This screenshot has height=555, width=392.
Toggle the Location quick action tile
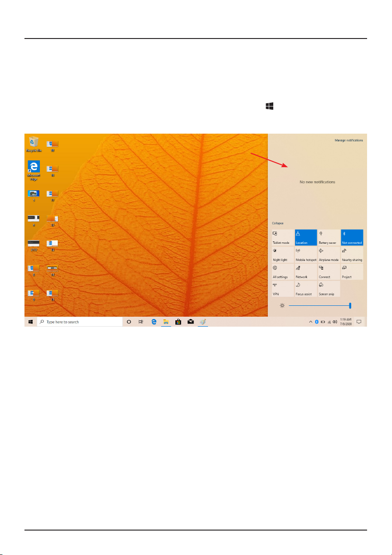pyautogui.click(x=306, y=237)
